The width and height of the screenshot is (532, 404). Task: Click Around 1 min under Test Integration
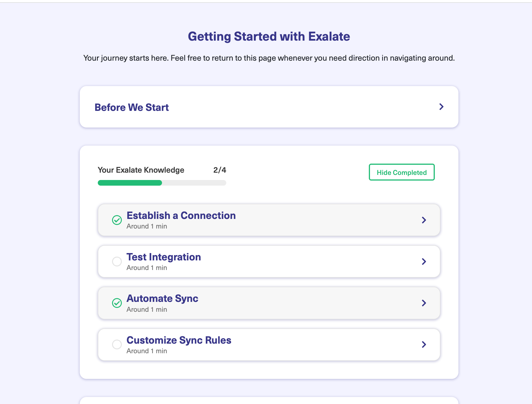point(147,268)
